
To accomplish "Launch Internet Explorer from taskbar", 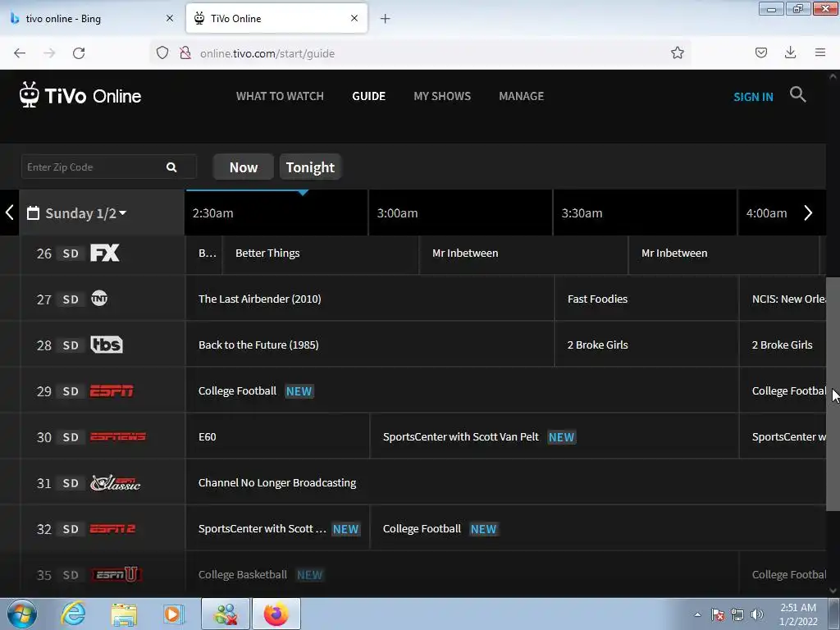I will click(x=72, y=614).
